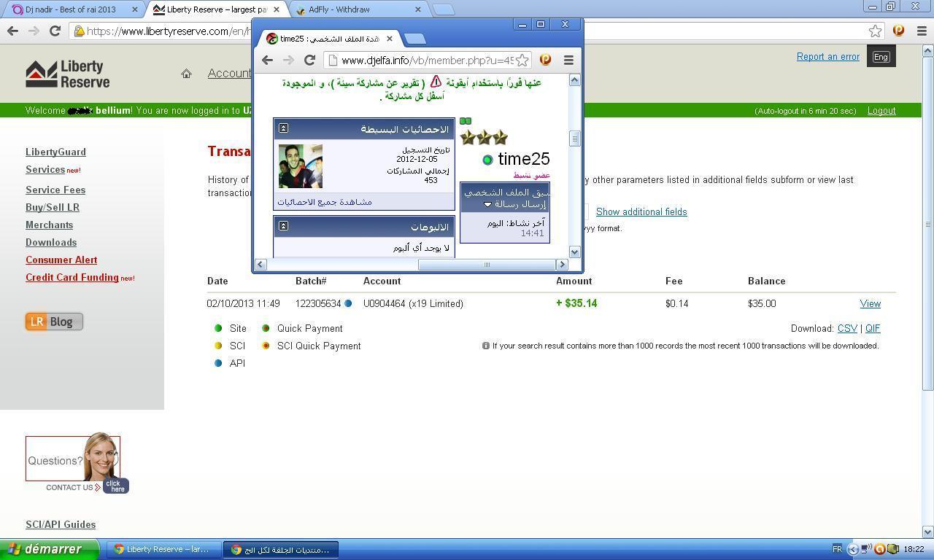Screen dimensions: 934x560
Task: Click the blue API dot beside batch 122305634
Action: 348,303
